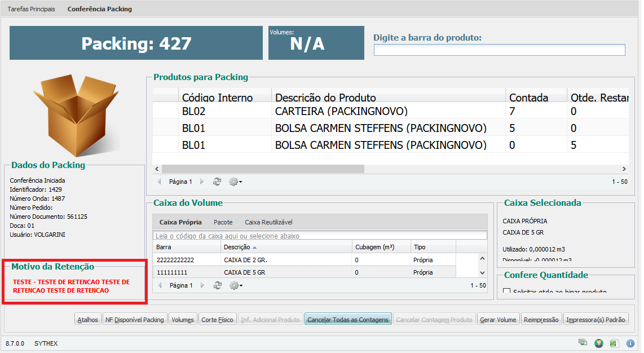The image size is (644, 353).
Task: Click the Contada column header
Action: [x=536, y=95]
